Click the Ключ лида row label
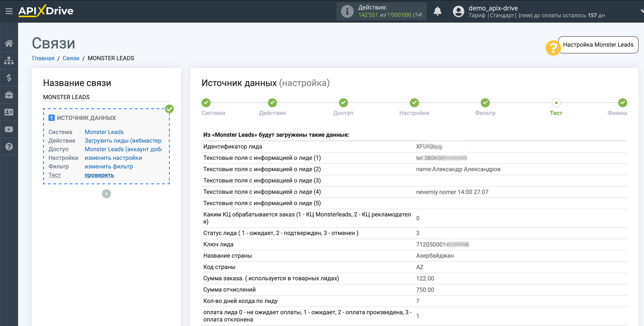Screen dimensions: 644x326 coord(218,244)
